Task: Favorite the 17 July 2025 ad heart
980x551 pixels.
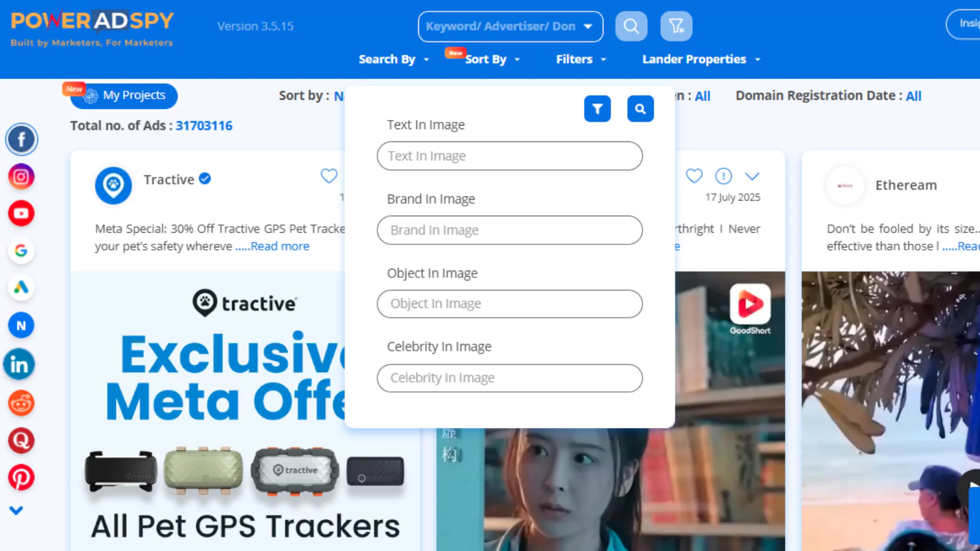Action: point(694,176)
